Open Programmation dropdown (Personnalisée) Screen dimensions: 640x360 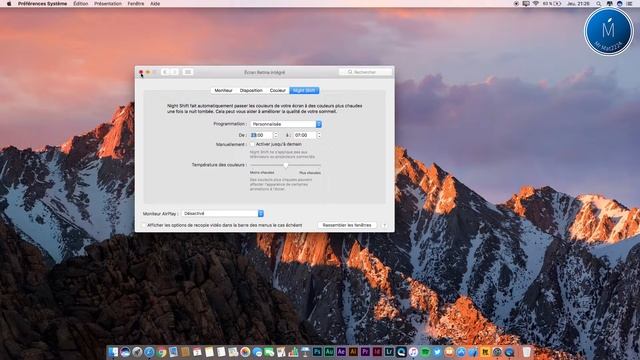click(x=286, y=124)
